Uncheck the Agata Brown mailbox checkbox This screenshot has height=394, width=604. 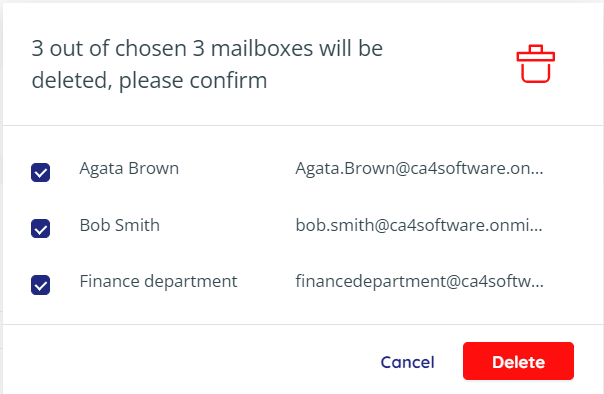[40, 172]
